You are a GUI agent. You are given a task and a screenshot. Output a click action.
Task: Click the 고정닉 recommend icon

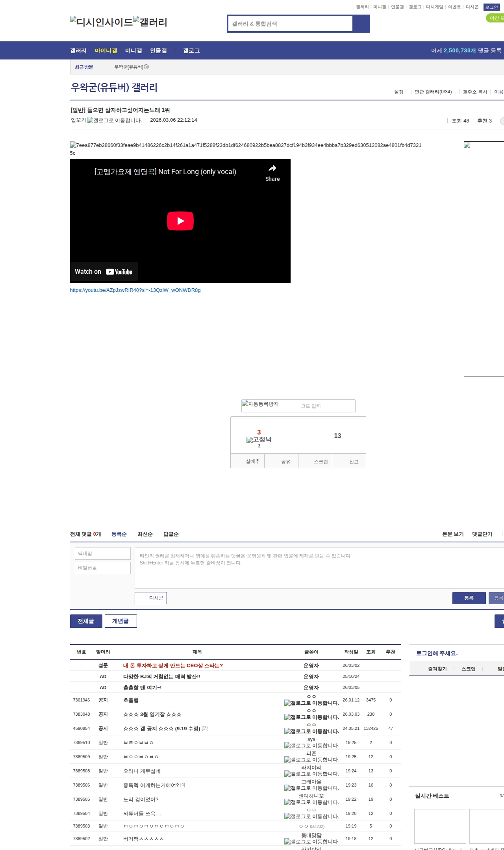pos(259,440)
